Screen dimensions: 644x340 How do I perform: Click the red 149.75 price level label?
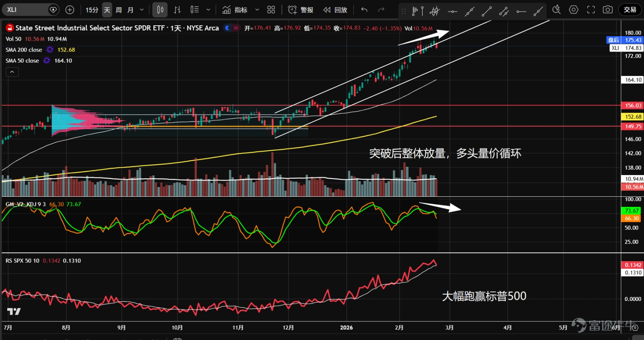[633, 126]
